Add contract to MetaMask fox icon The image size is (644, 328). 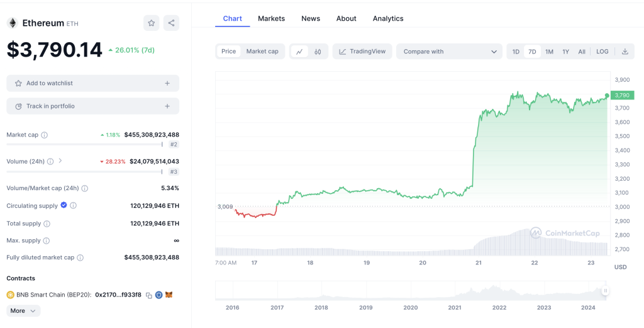tap(169, 295)
